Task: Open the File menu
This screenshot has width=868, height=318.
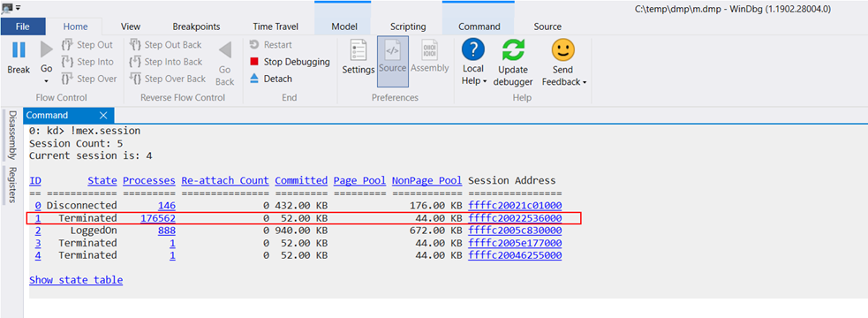Action: point(23,26)
